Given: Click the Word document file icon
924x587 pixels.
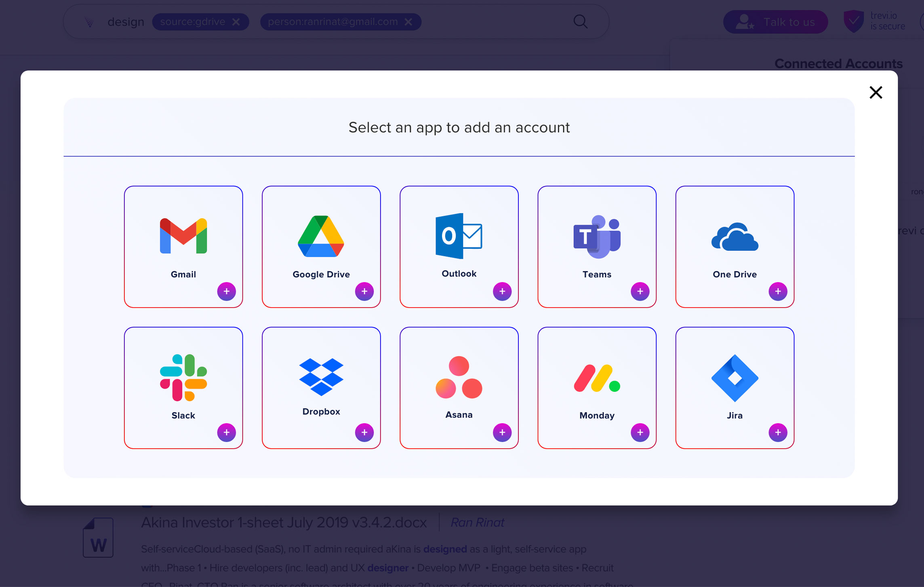Looking at the screenshot, I should 98,538.
